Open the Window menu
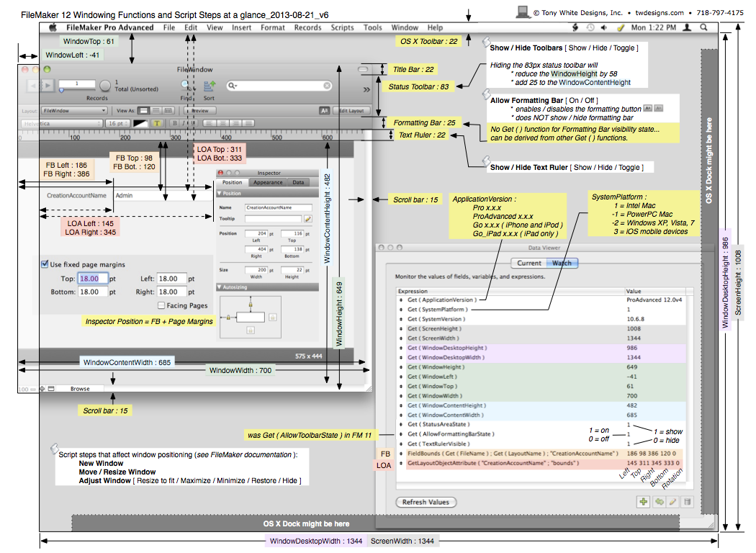 pos(405,27)
